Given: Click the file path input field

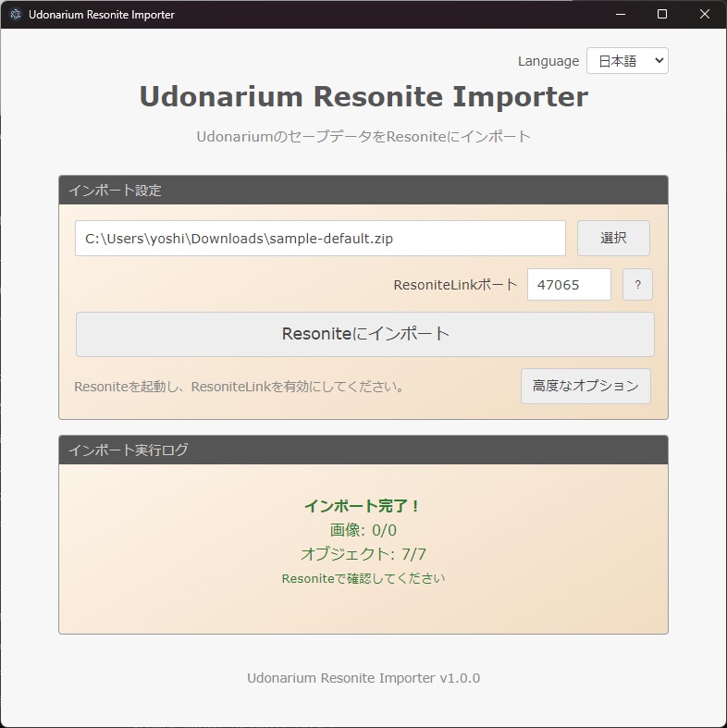Looking at the screenshot, I should tap(320, 238).
